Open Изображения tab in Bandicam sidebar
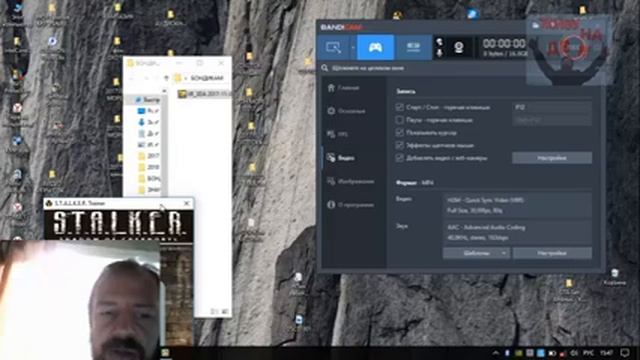 tap(350, 181)
